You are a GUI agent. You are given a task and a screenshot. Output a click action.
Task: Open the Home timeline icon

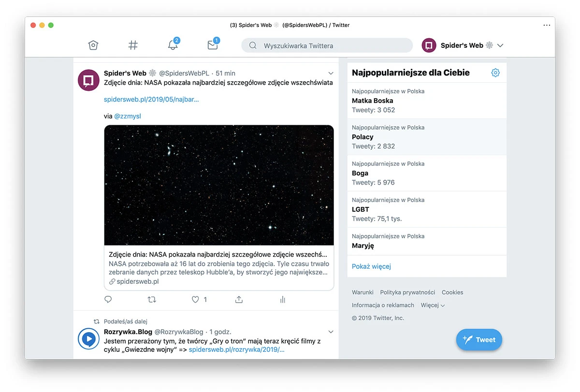(x=93, y=45)
